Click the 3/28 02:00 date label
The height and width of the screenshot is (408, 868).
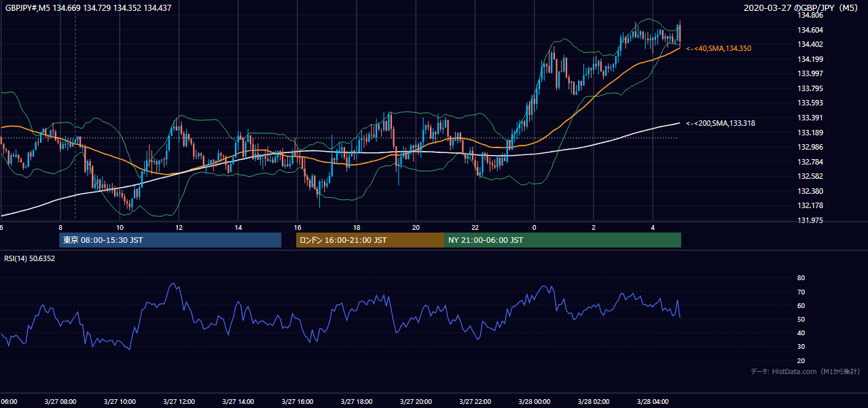593,401
